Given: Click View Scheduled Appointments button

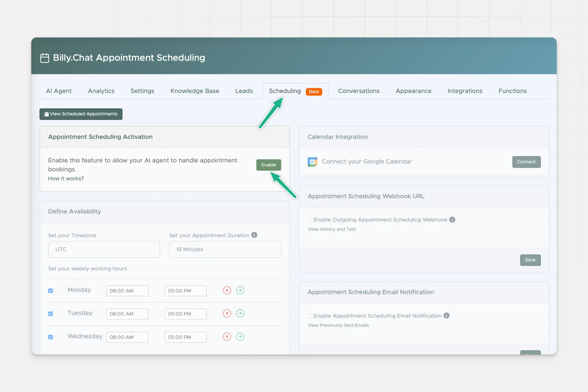Looking at the screenshot, I should [81, 114].
